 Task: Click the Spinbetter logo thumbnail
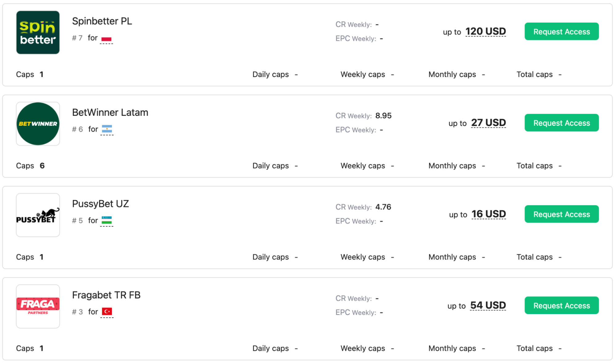(x=38, y=32)
